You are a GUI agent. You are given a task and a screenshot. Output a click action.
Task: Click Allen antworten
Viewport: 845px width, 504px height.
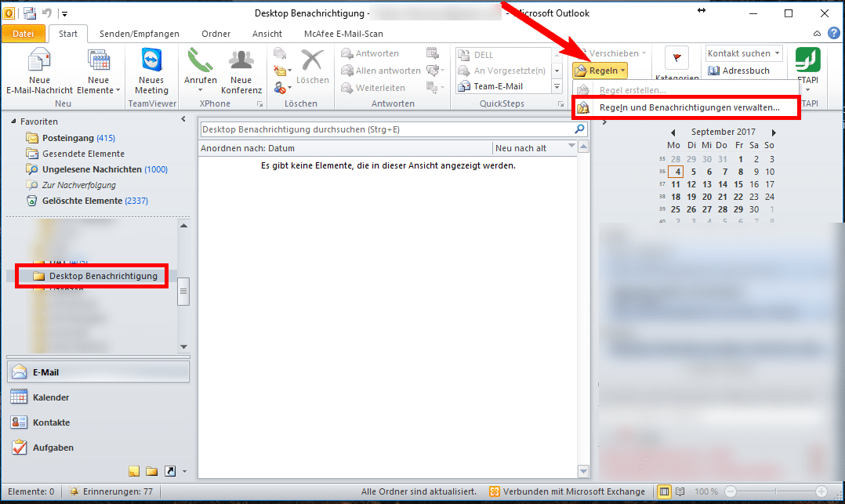(381, 71)
